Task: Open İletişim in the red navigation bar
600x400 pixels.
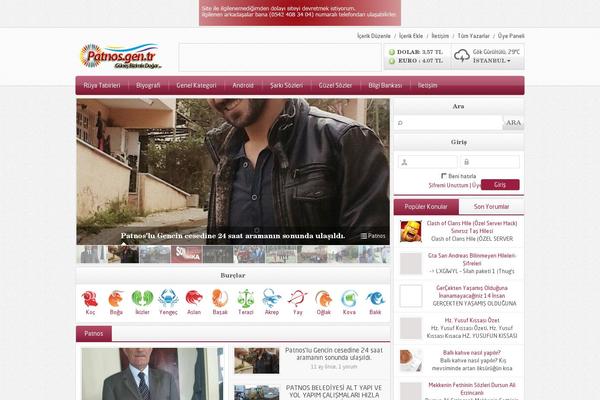Action: 427,85
